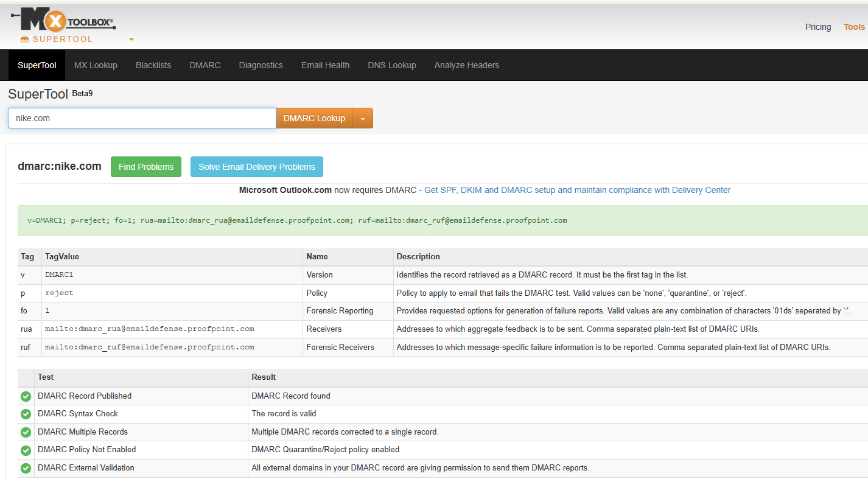Open the MX Lookup tab

[96, 65]
